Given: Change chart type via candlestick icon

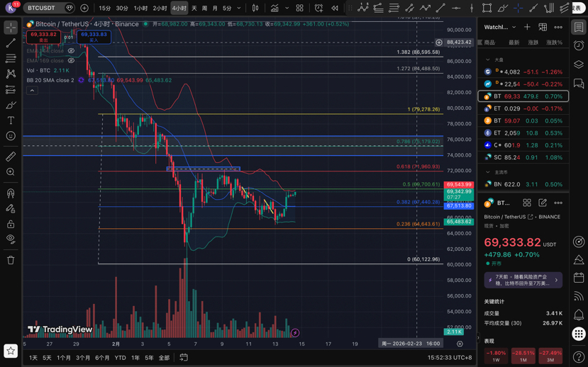Looking at the screenshot, I should click(x=255, y=8).
